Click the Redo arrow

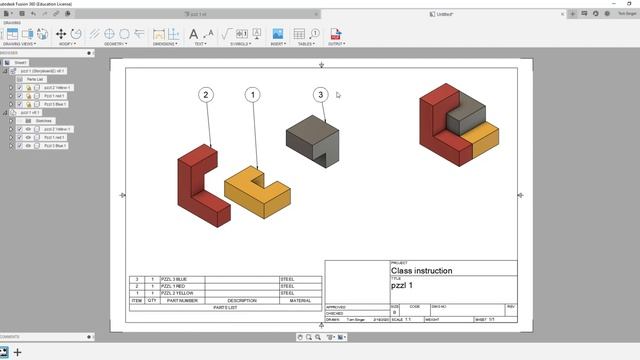click(45, 13)
